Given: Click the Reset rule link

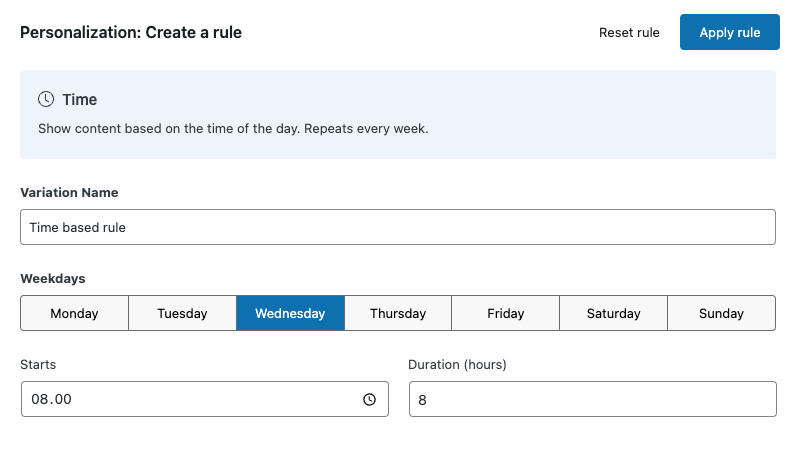Looking at the screenshot, I should pyautogui.click(x=629, y=32).
